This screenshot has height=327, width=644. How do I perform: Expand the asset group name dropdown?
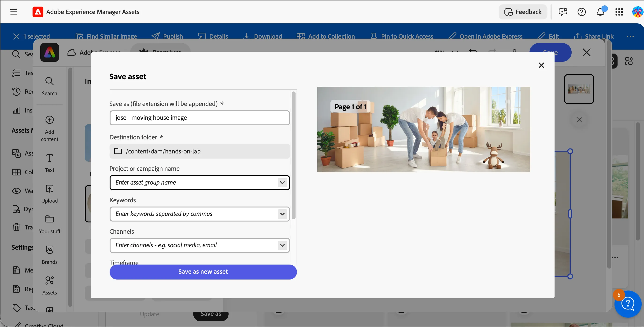click(282, 182)
